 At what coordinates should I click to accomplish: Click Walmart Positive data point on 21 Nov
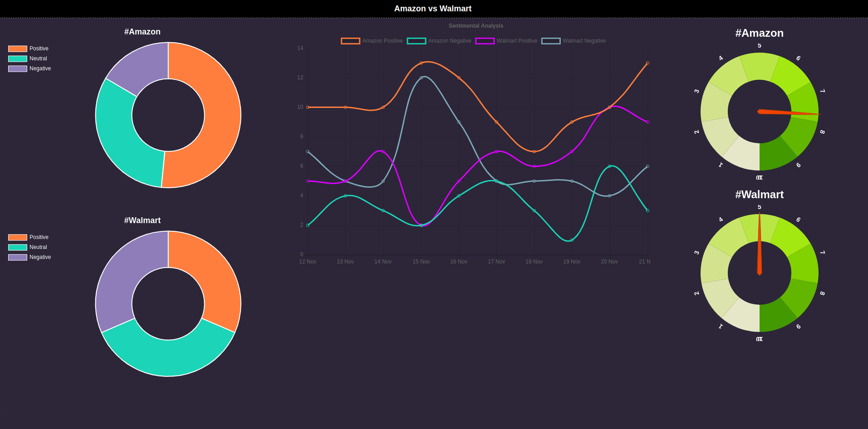click(x=647, y=122)
